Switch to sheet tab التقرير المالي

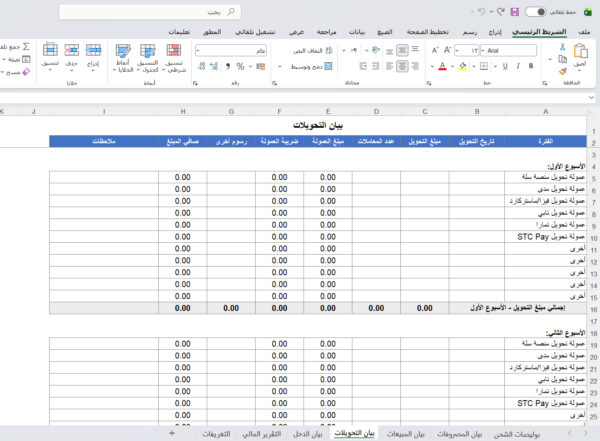coord(262,434)
